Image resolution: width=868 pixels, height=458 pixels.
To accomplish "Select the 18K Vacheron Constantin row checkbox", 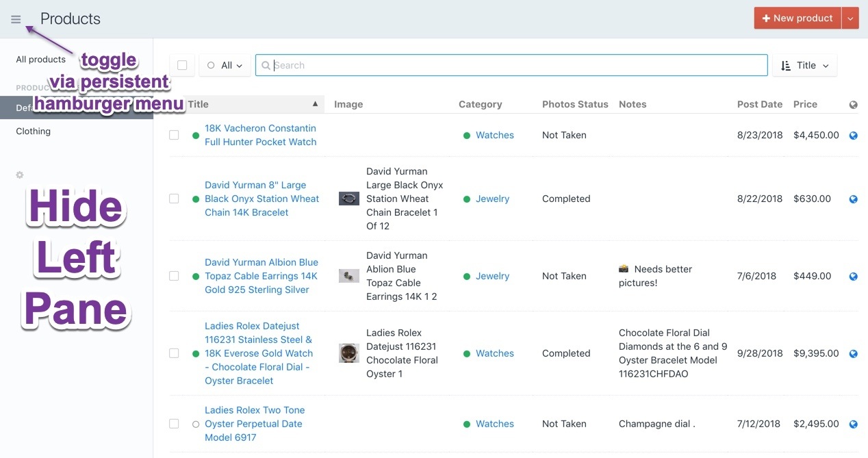I will tap(174, 136).
